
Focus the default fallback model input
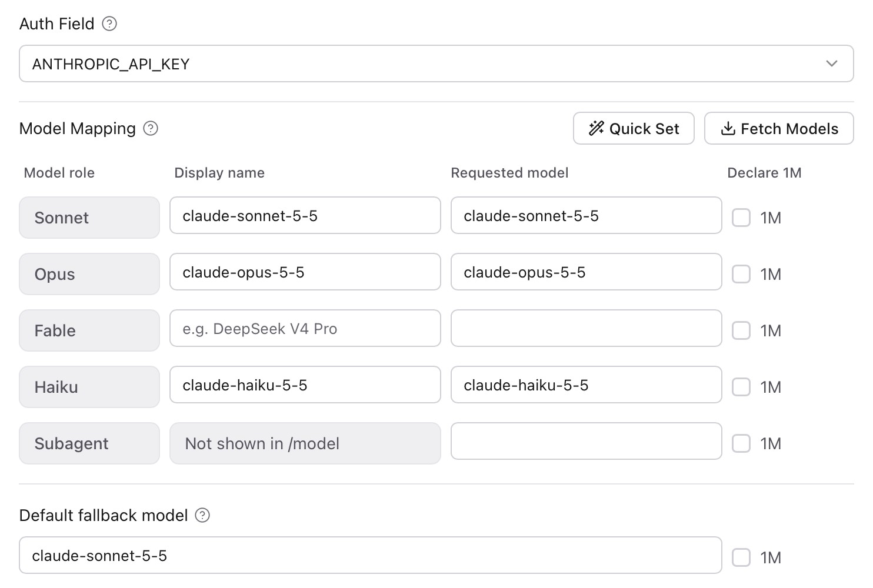[x=371, y=555]
